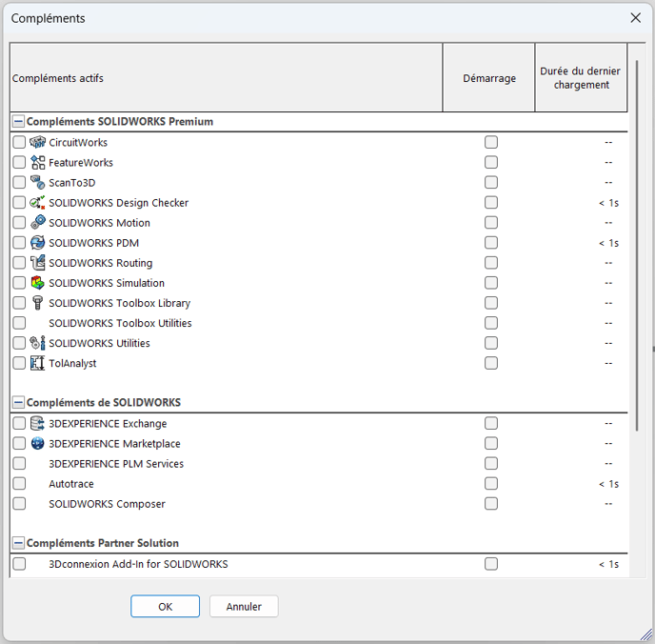655x644 pixels.
Task: Click the Démarrage column header
Action: [x=488, y=78]
